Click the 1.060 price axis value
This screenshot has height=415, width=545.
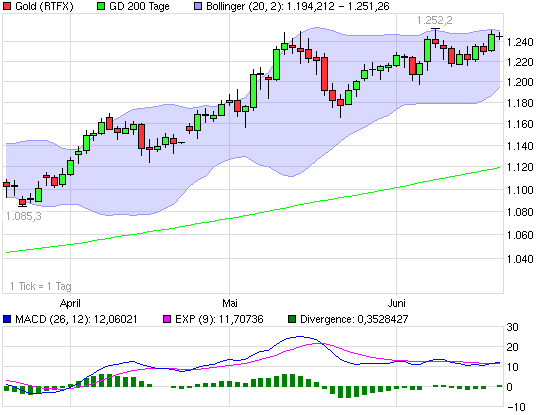520,235
